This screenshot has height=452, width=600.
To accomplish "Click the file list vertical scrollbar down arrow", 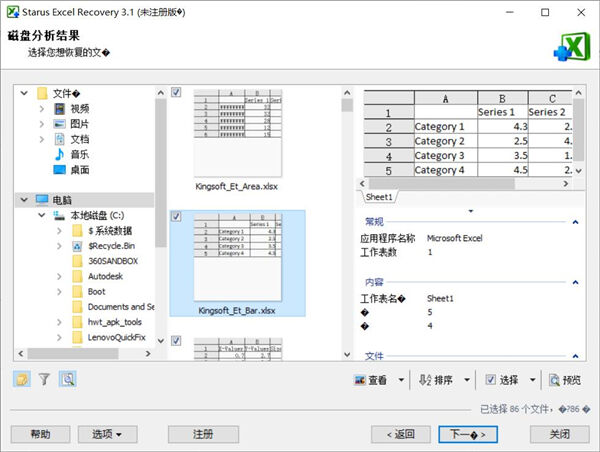I will (347, 354).
